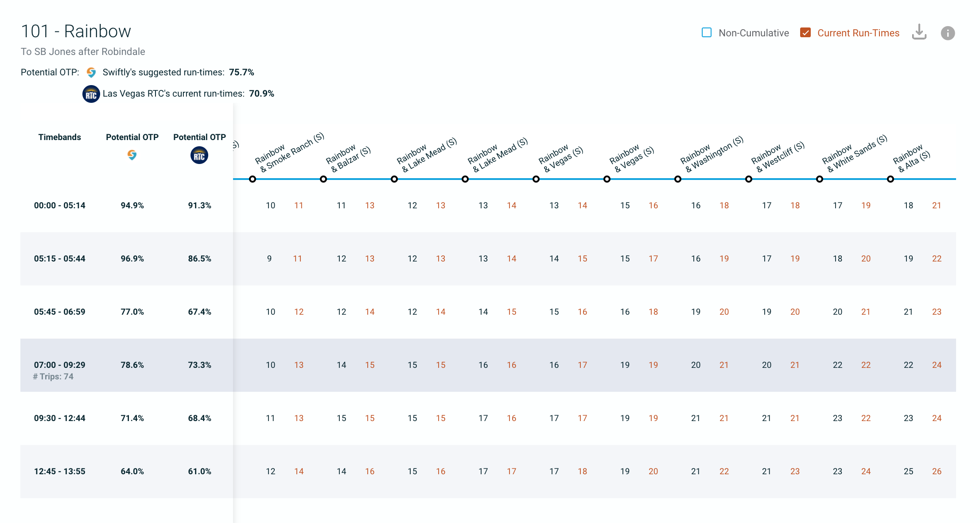Open the info icon in the top right
The height and width of the screenshot is (523, 980).
[948, 33]
